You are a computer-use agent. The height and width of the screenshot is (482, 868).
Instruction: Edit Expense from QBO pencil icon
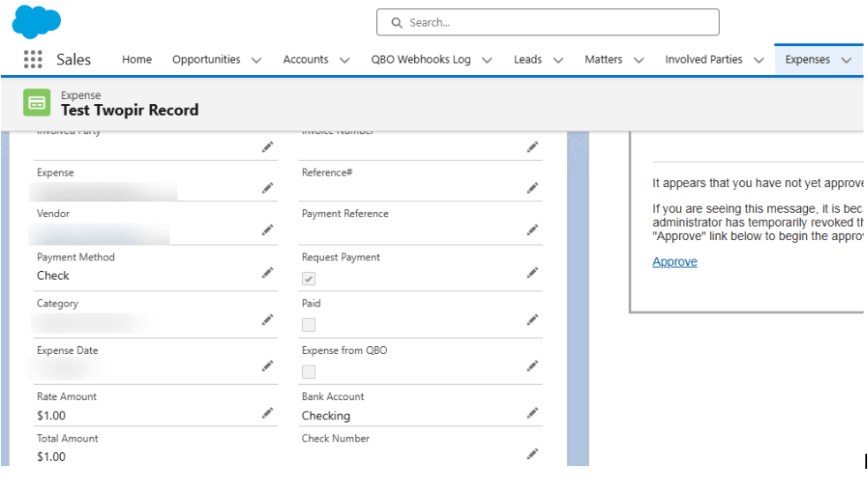click(x=532, y=365)
